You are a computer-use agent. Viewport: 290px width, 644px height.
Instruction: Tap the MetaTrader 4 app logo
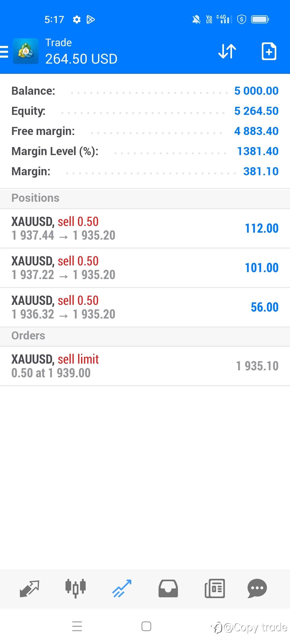click(x=26, y=51)
